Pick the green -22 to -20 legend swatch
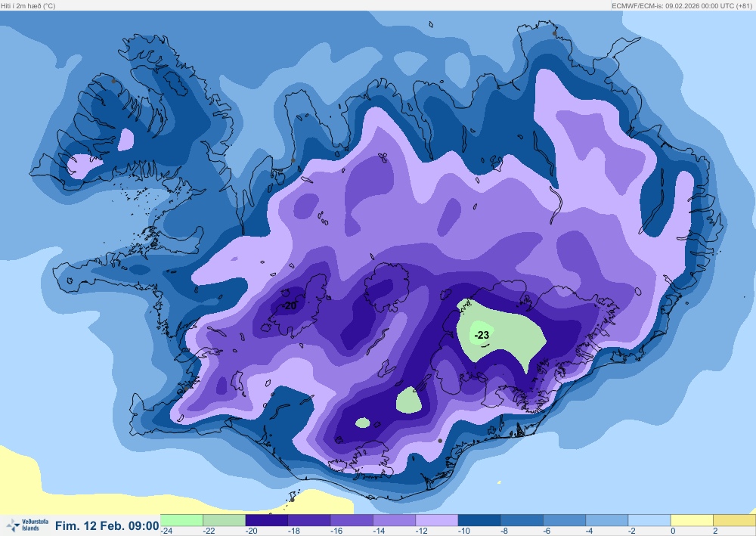Viewport: 756px width, 536px height. pyautogui.click(x=225, y=520)
